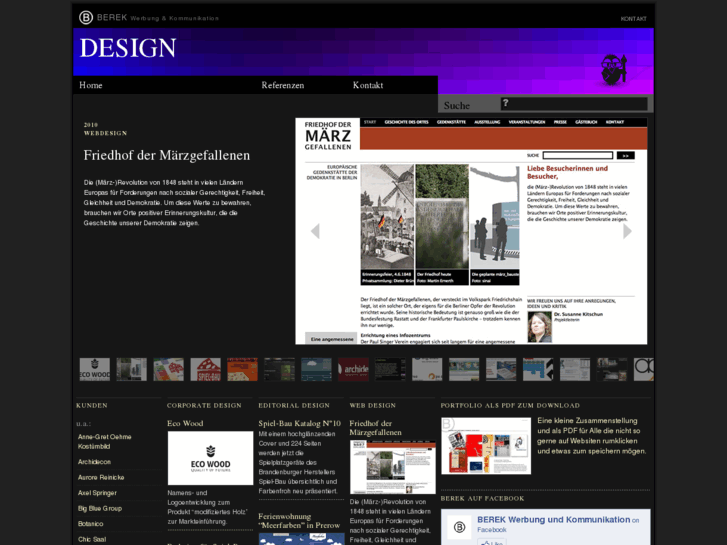Click the owl mascot icon in the banner
This screenshot has width=727, height=545.
[x=614, y=70]
